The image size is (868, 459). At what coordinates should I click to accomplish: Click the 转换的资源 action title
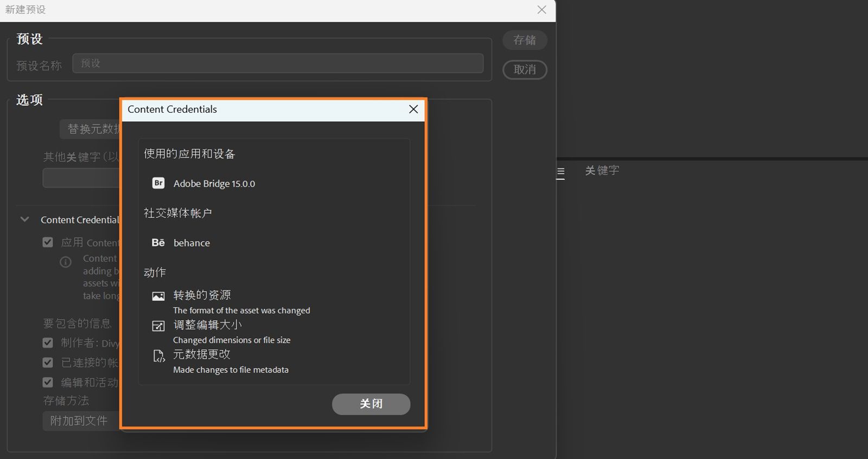202,295
